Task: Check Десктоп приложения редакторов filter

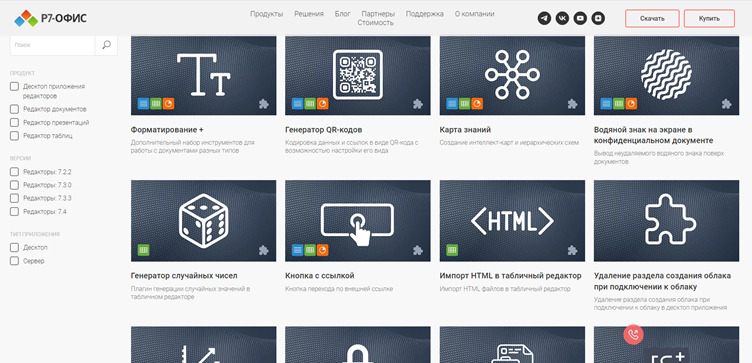Action: coord(14,86)
